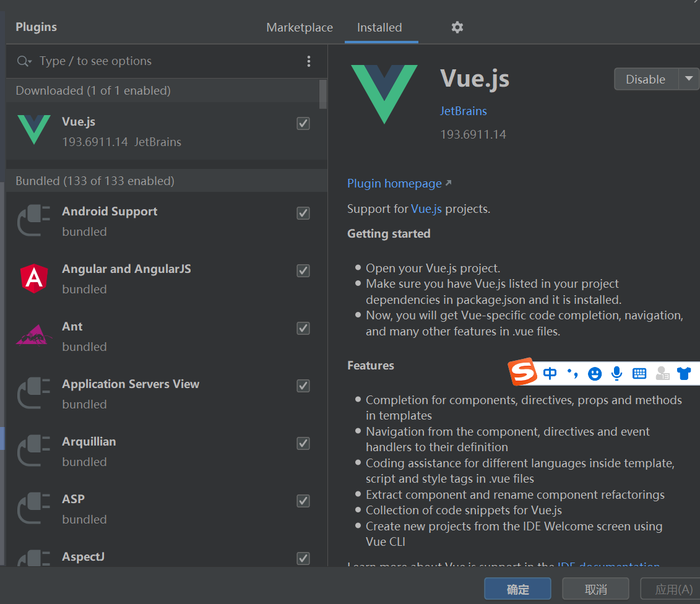The image size is (700, 604).
Task: Click the 确定 confirm button
Action: (x=517, y=589)
